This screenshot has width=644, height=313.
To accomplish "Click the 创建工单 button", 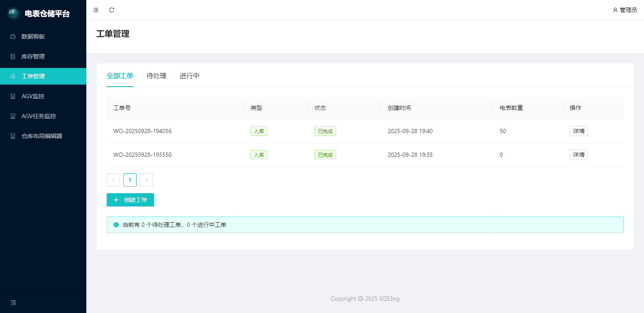I will 130,200.
